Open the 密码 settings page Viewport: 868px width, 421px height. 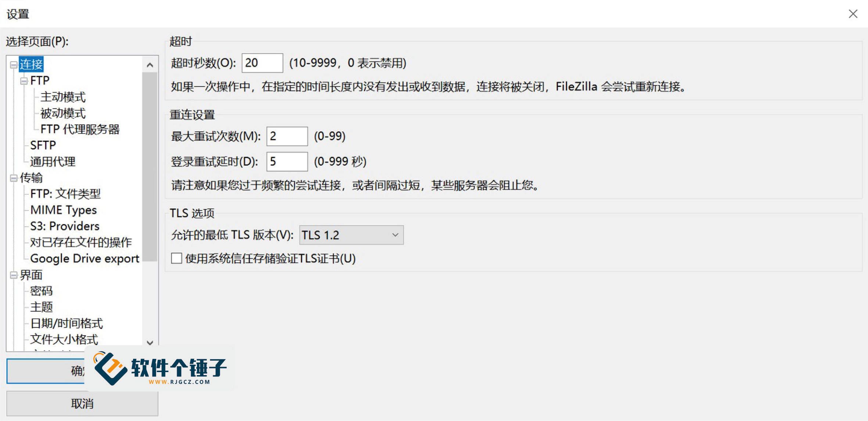coord(41,290)
